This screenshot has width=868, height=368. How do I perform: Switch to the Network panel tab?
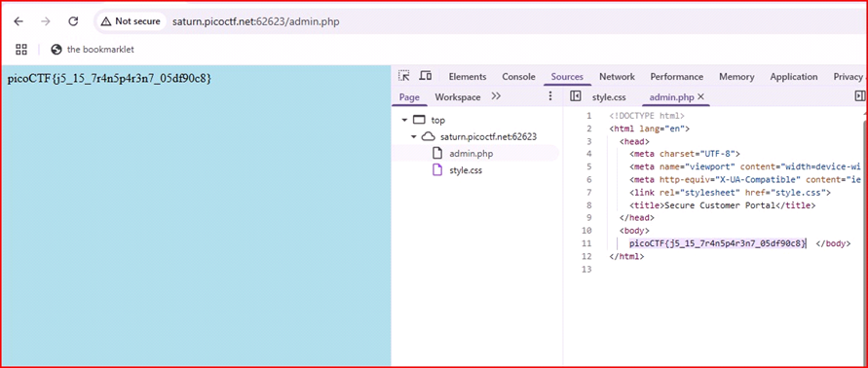[617, 77]
